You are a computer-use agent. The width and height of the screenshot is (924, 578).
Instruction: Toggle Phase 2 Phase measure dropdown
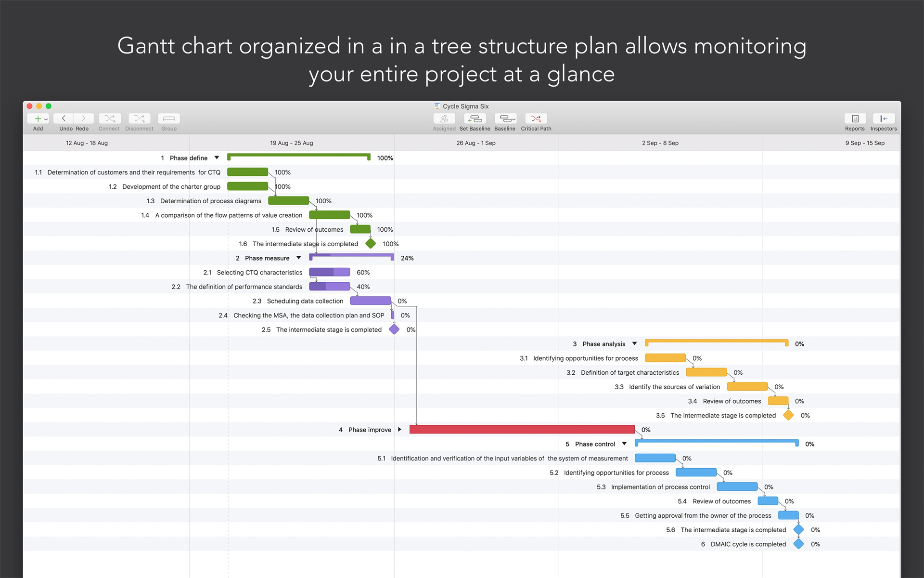(298, 258)
